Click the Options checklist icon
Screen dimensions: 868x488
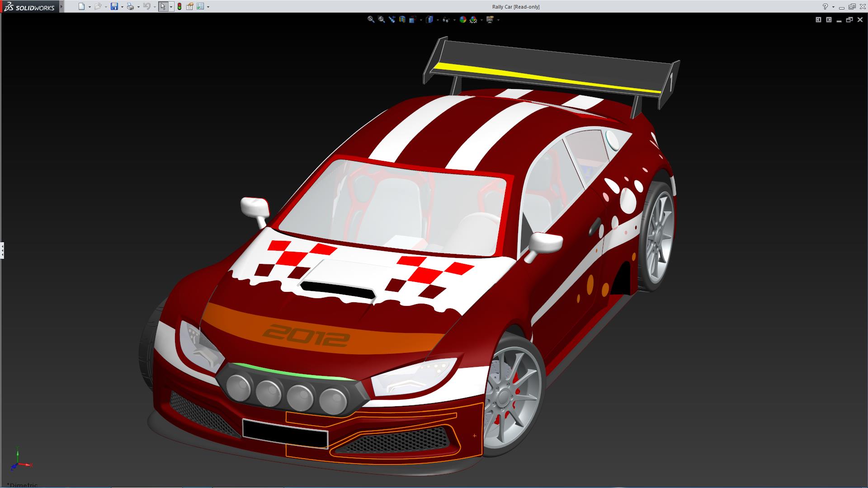(200, 7)
